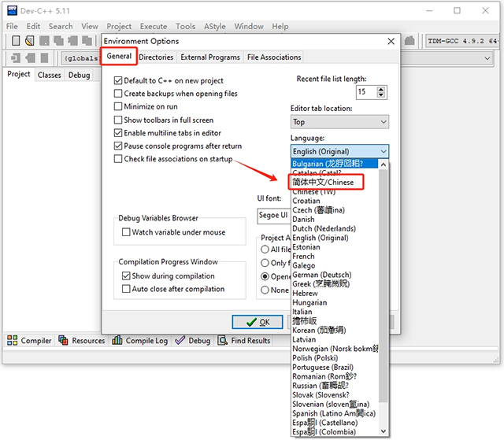Enable Check file associations on startup
This screenshot has width=504, height=440.
click(x=118, y=159)
